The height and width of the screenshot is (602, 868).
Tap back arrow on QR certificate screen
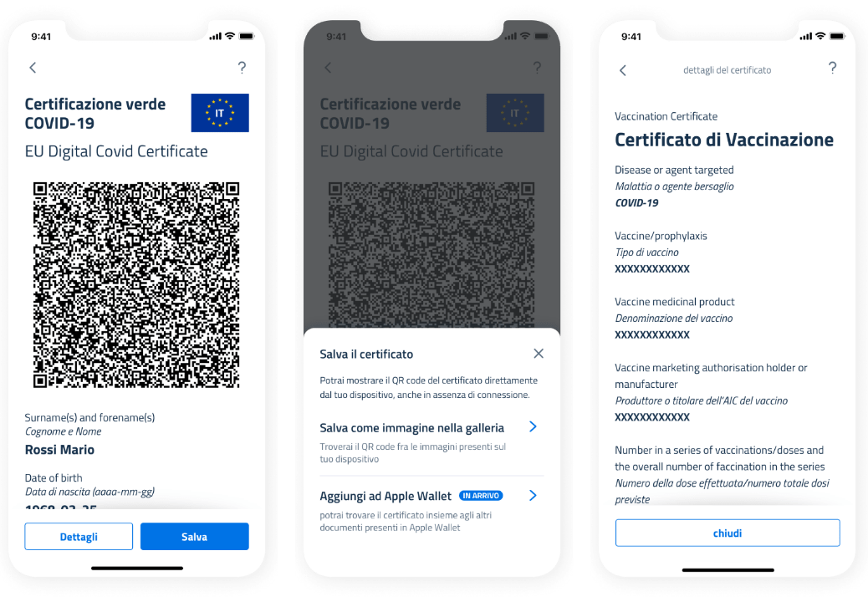[33, 68]
